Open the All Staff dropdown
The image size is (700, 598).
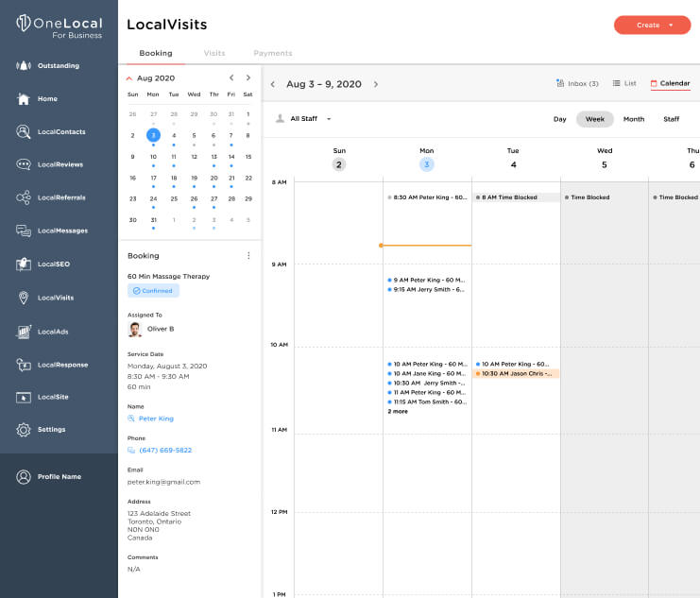pos(303,119)
